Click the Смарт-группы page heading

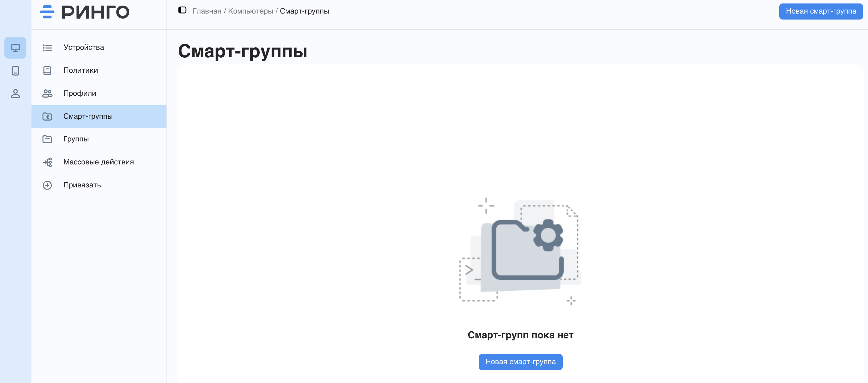click(242, 51)
